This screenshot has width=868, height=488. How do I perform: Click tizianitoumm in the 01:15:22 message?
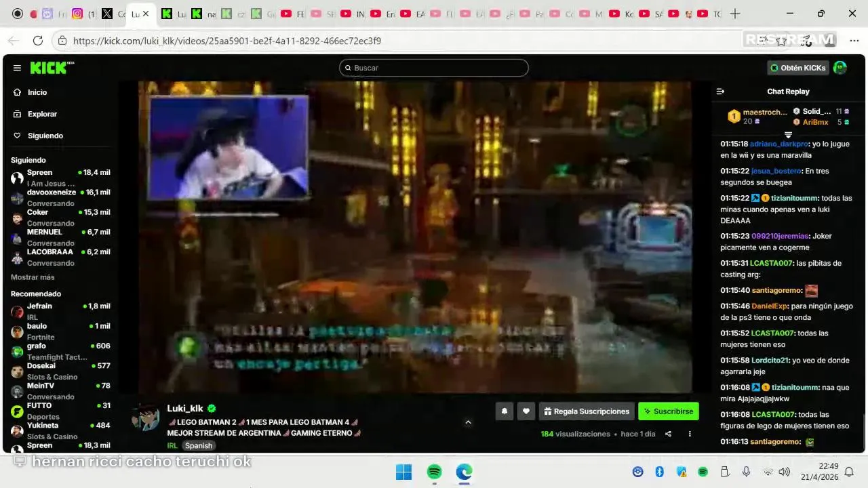[795, 198]
